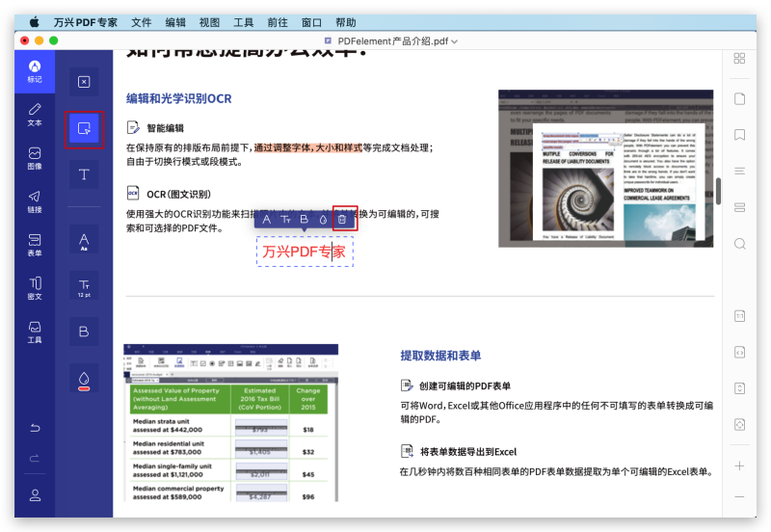The height and width of the screenshot is (532, 771).
Task: Open the 标记 (markup) sidebar tab
Action: pyautogui.click(x=35, y=71)
